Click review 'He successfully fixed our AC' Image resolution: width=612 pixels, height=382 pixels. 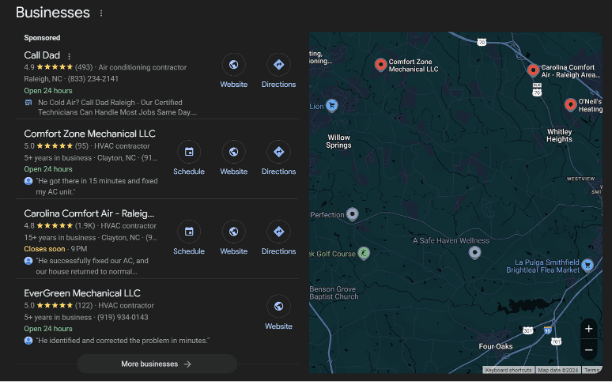click(x=92, y=266)
